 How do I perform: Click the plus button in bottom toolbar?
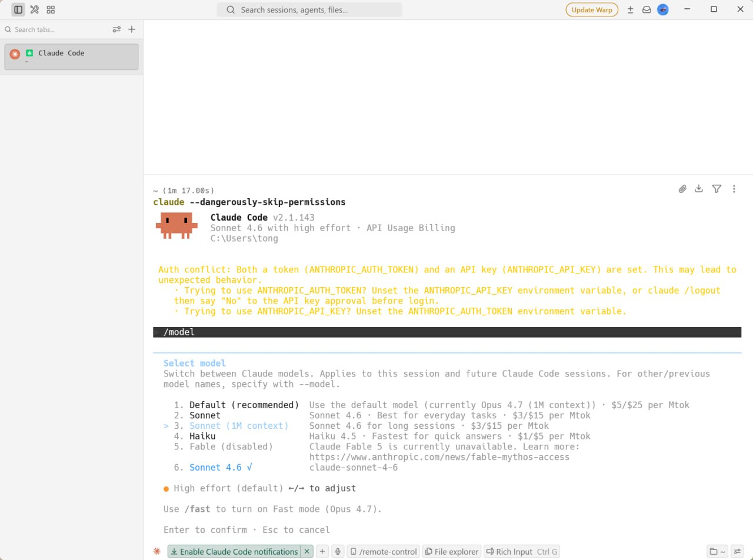[322, 551]
